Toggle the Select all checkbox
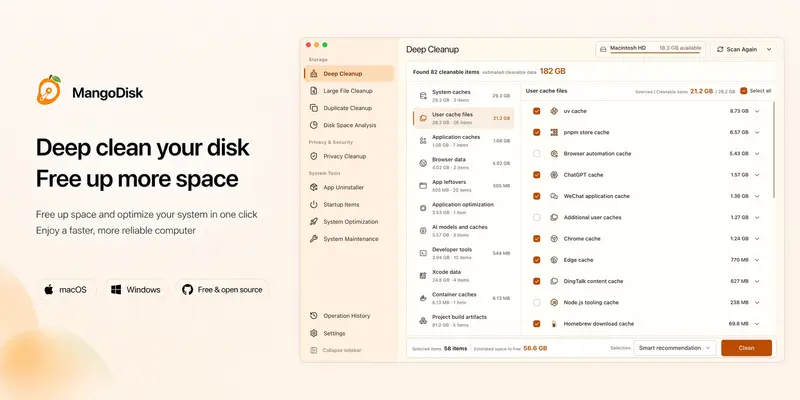 click(x=744, y=91)
